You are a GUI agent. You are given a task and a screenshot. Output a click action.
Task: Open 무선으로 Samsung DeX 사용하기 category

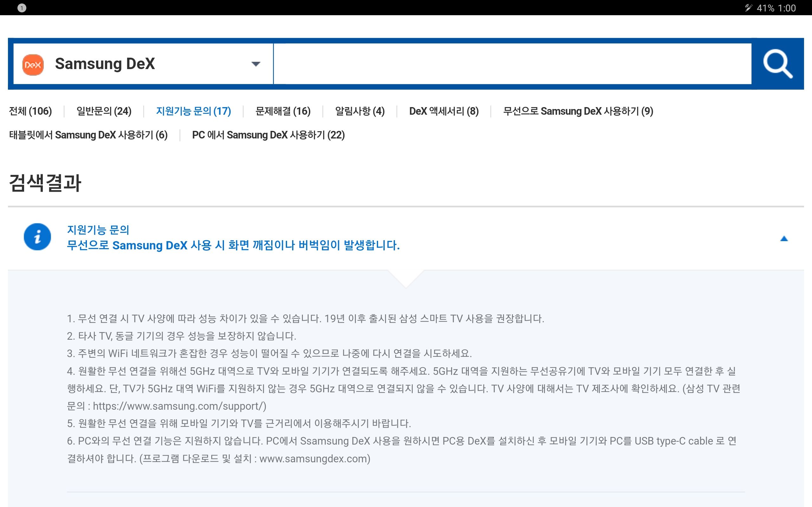pos(578,111)
